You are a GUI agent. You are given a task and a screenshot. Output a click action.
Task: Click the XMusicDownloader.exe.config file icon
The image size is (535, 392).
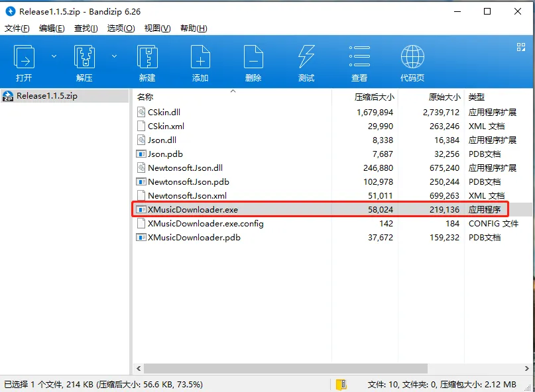click(141, 224)
